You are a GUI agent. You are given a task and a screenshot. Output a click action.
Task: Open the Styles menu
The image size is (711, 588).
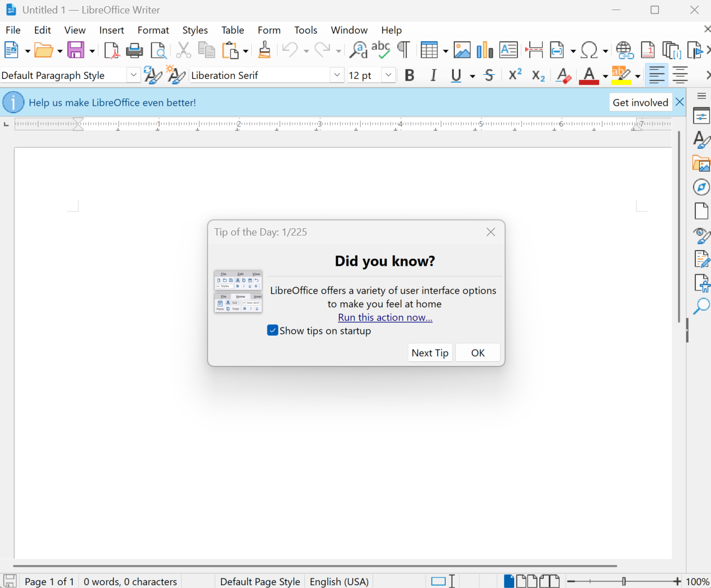point(195,30)
